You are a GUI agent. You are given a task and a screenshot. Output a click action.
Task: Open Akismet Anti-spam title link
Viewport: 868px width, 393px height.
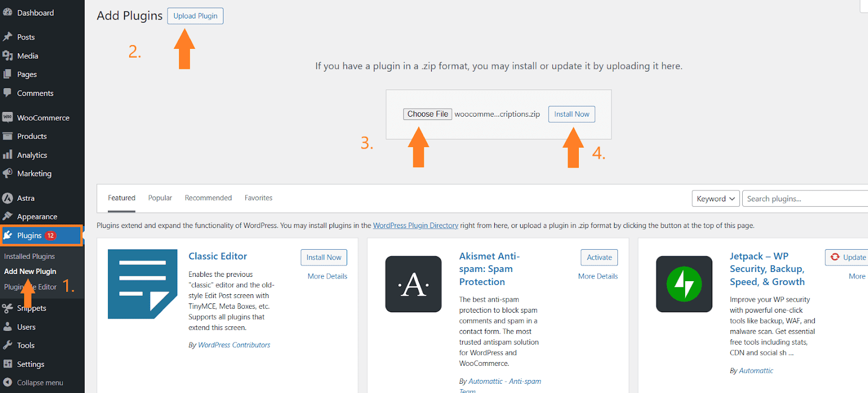tap(489, 269)
